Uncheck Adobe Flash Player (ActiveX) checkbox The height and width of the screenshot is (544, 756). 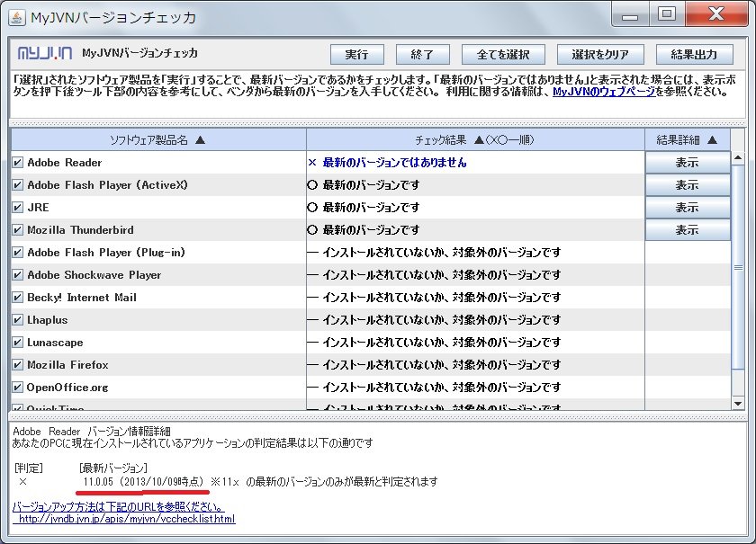tap(17, 185)
